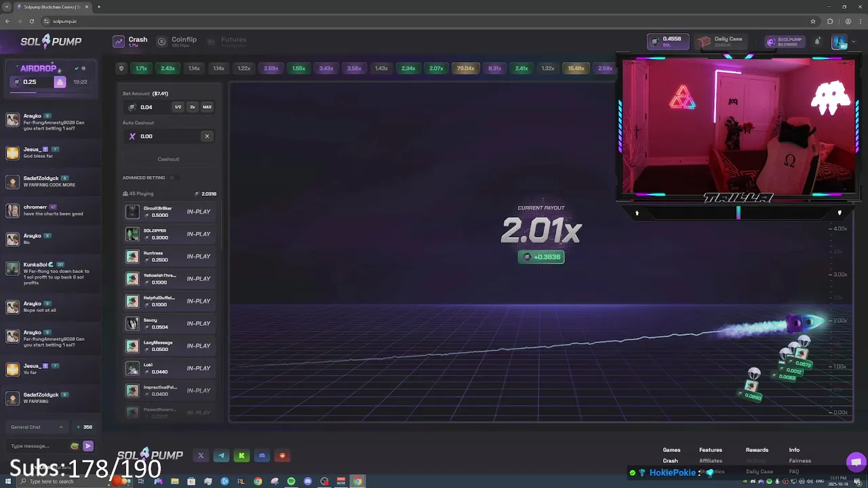Click the Cashout button
The width and height of the screenshot is (868, 488).
pyautogui.click(x=168, y=159)
